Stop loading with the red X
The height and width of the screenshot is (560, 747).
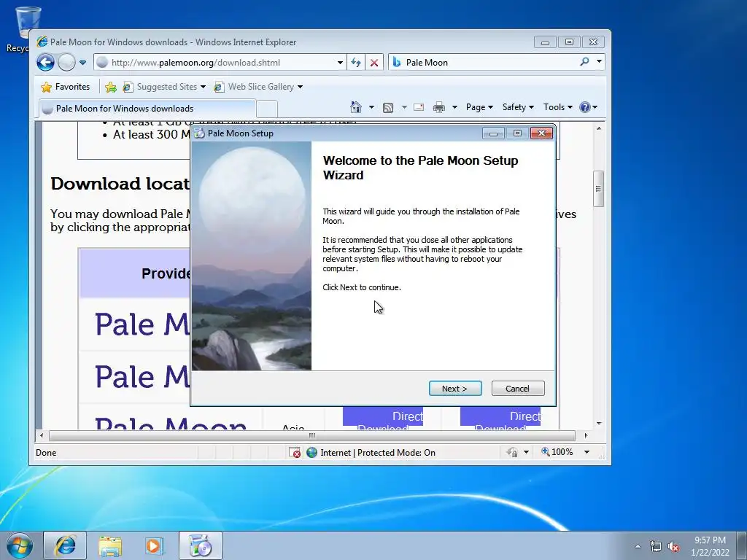coord(374,63)
